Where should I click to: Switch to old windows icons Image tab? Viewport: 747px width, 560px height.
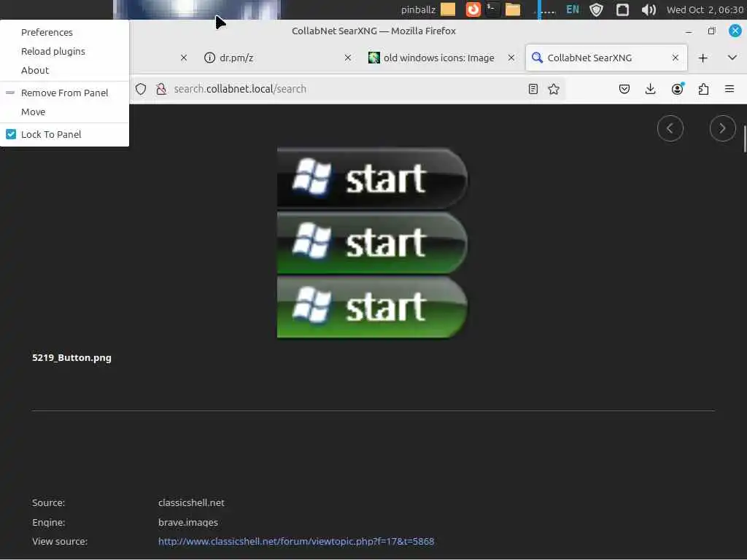click(x=438, y=58)
